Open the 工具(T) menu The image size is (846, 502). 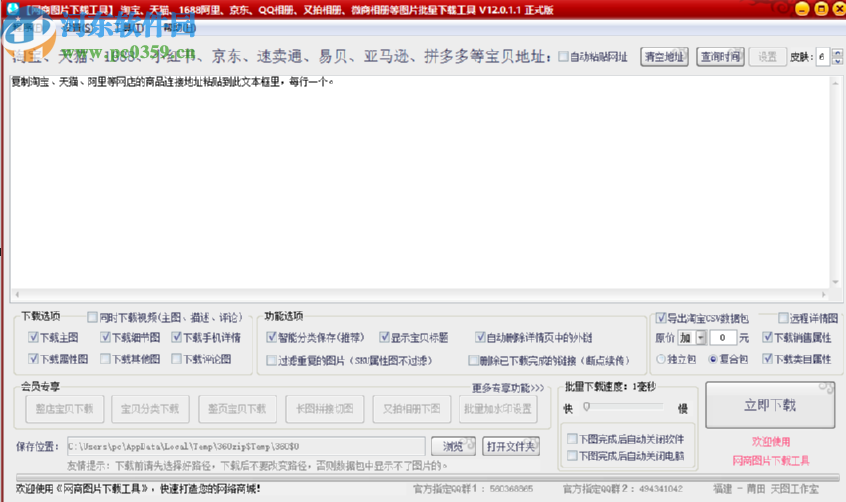pos(128,28)
